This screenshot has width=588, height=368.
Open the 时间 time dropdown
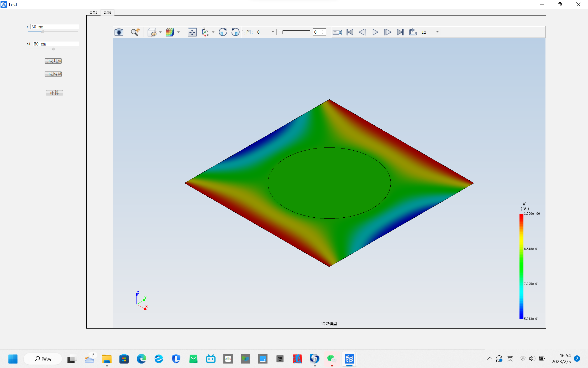point(266,32)
